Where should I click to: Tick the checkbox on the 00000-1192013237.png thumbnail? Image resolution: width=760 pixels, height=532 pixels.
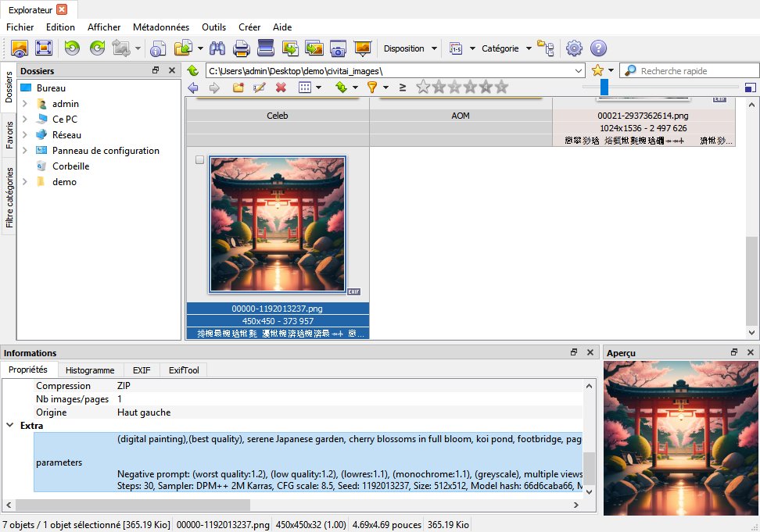coord(199,159)
